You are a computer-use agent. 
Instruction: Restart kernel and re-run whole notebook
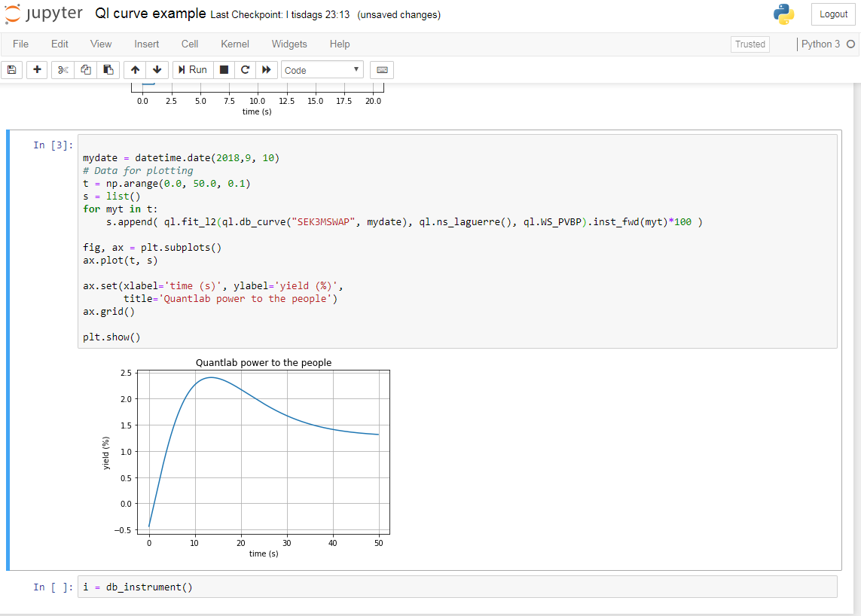[x=267, y=70]
